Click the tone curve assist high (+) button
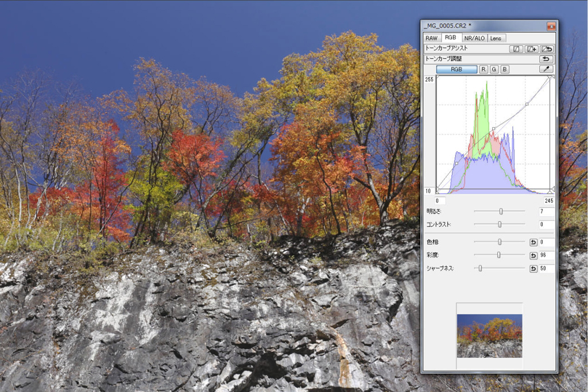 532,49
